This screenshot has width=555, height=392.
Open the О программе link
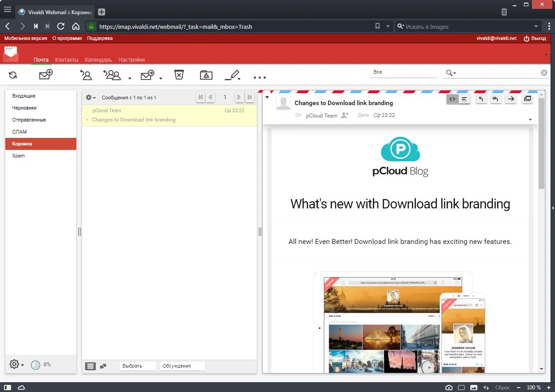click(67, 38)
